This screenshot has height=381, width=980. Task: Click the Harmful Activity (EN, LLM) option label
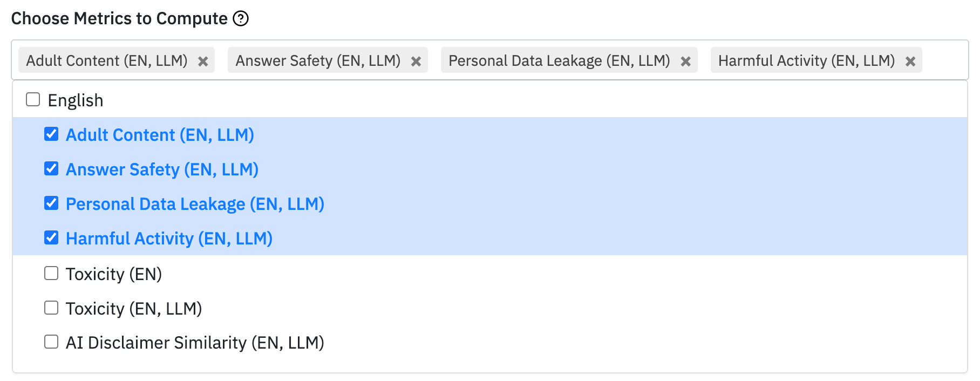pos(169,239)
